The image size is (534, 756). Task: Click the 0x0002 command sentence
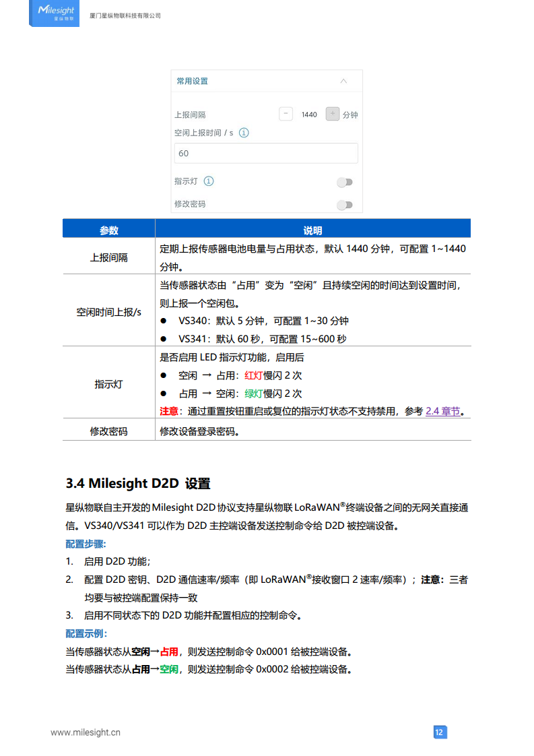click(x=209, y=669)
